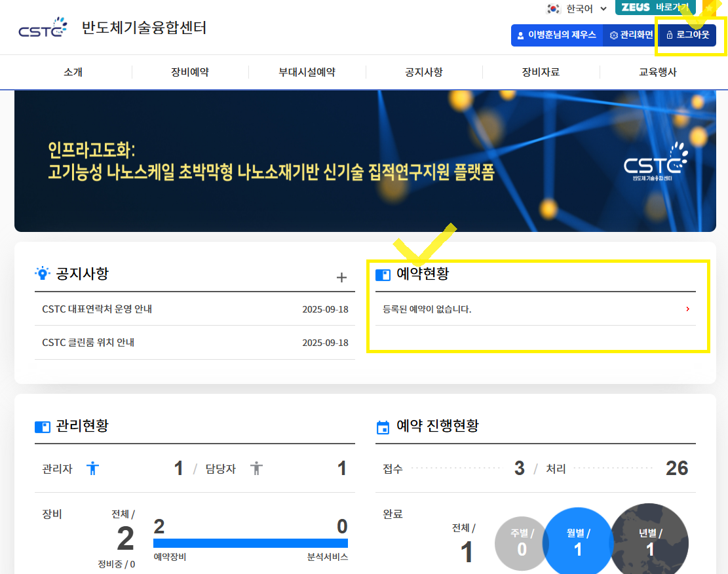Click '등록된 예약이 없습니다.' text

click(427, 309)
